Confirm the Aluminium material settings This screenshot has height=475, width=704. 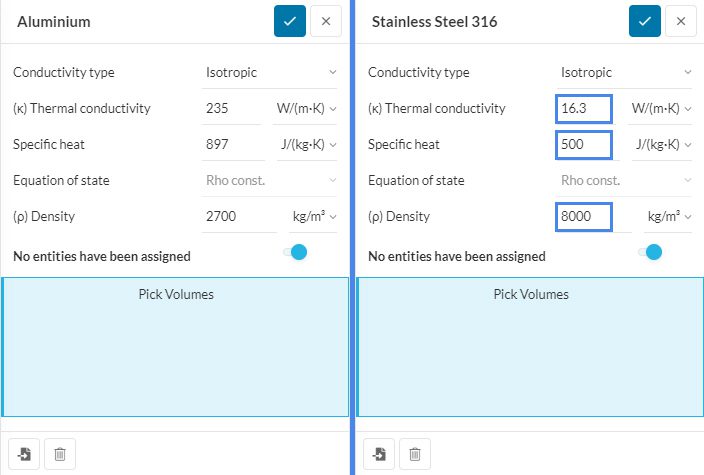click(x=290, y=21)
